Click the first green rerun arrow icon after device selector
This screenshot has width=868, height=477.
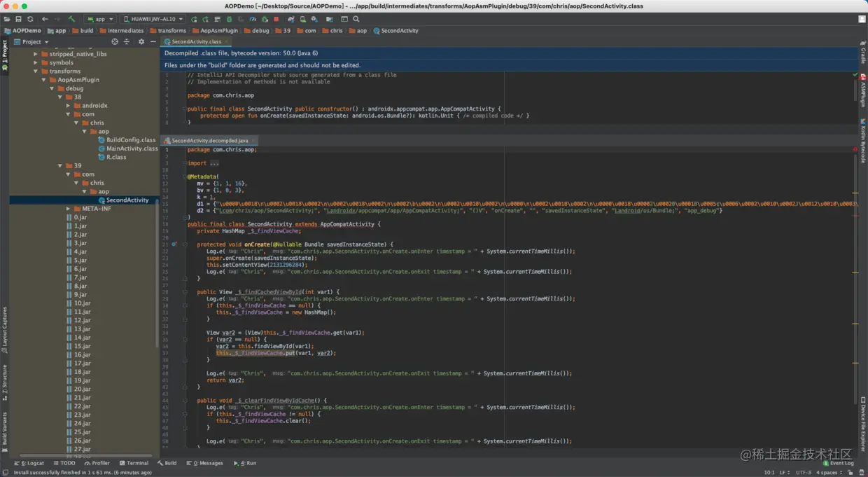coord(194,19)
